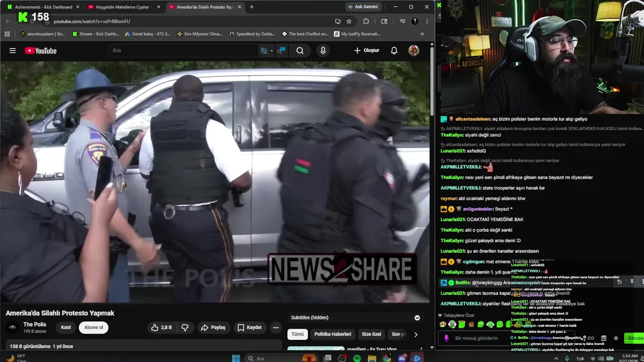Select the Politika Haberleri chip
Screen dimensions: 644x362
(333, 334)
